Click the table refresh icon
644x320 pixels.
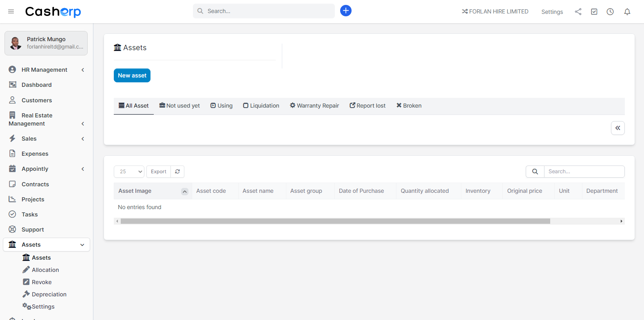[x=177, y=172]
